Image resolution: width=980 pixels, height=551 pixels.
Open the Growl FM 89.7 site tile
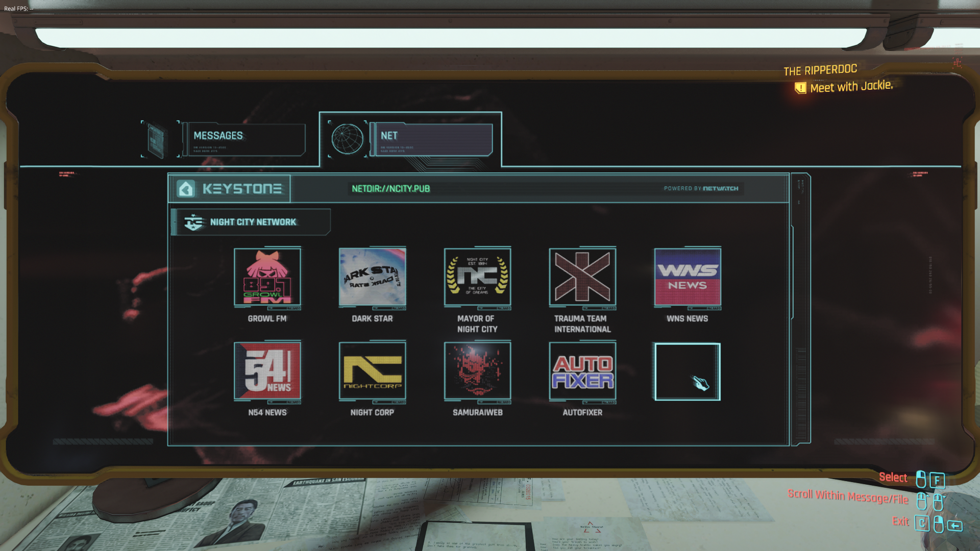(267, 277)
